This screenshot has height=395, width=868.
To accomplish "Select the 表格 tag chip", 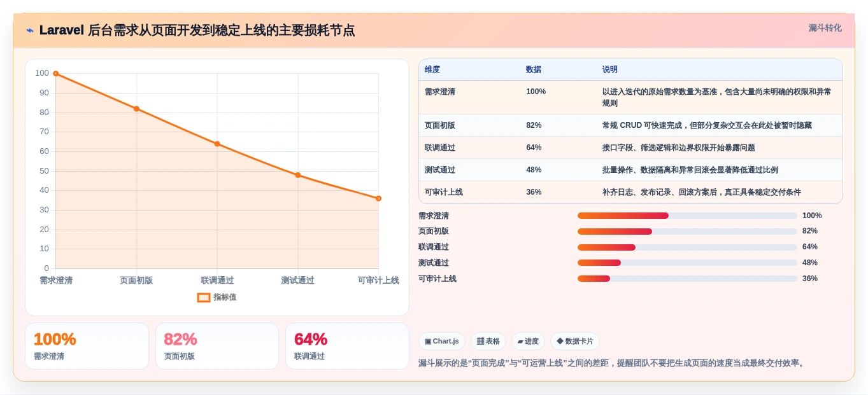I will (x=488, y=342).
